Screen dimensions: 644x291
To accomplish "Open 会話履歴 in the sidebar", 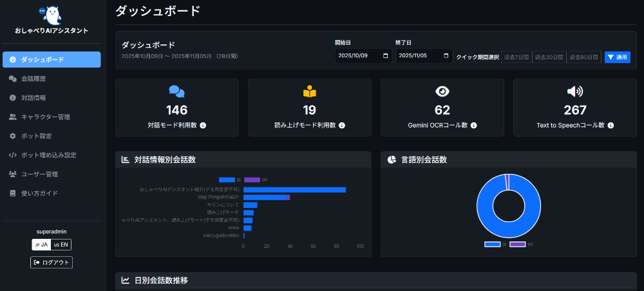I will tap(33, 79).
